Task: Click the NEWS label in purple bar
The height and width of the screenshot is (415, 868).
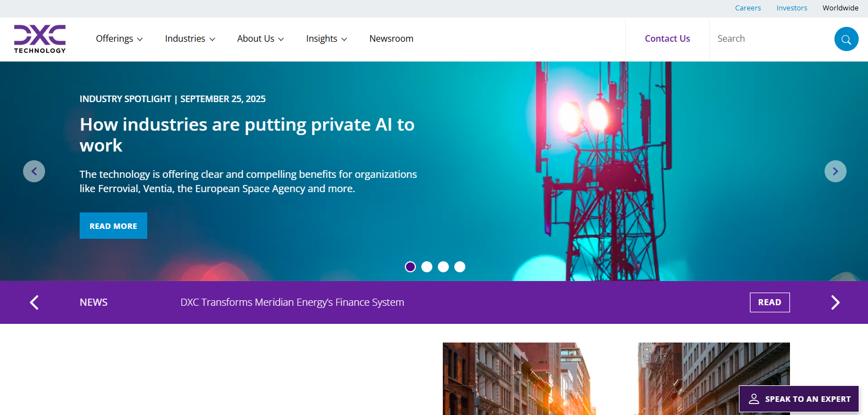Action: click(93, 302)
